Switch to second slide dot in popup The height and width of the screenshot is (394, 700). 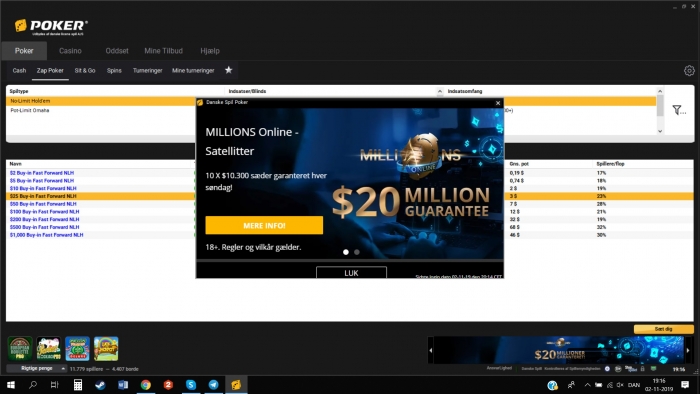[x=357, y=252]
